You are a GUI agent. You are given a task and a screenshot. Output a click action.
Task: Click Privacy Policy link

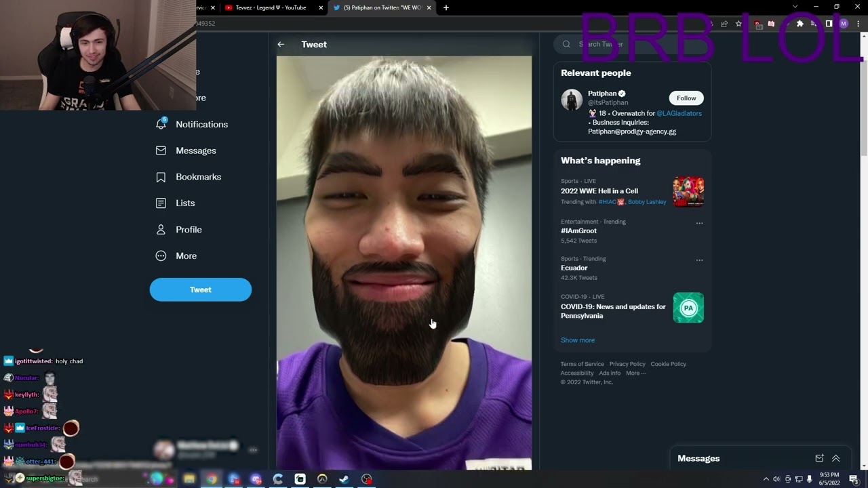627,364
